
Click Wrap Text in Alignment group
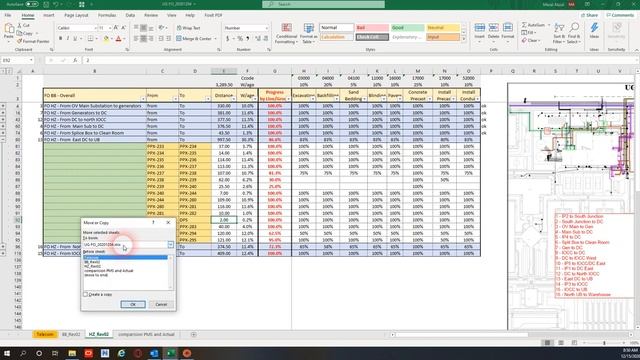click(x=188, y=28)
